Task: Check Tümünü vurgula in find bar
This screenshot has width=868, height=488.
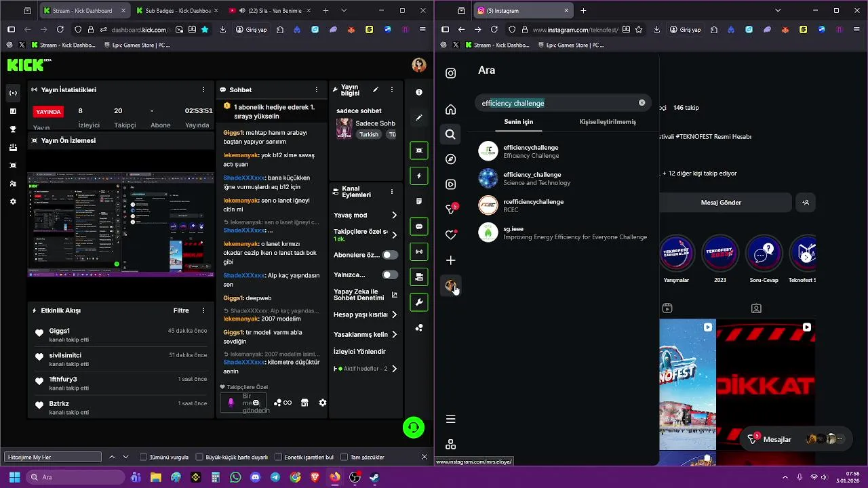Action: point(143,457)
